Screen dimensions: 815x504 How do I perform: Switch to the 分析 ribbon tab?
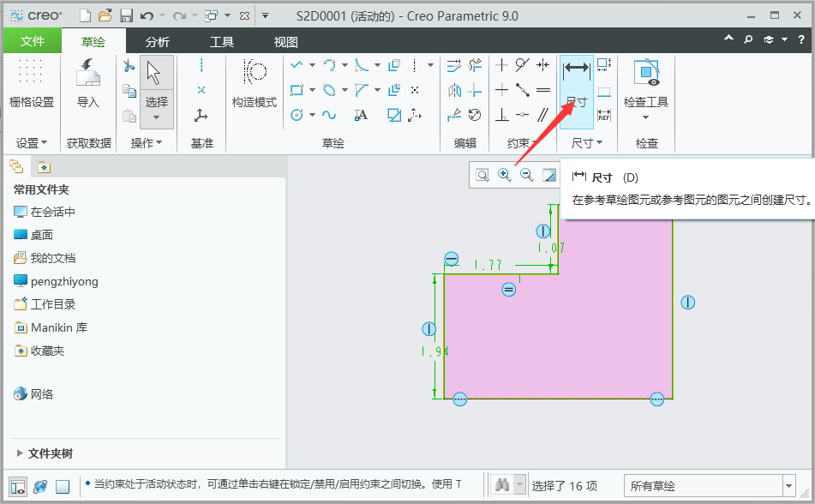tap(158, 42)
